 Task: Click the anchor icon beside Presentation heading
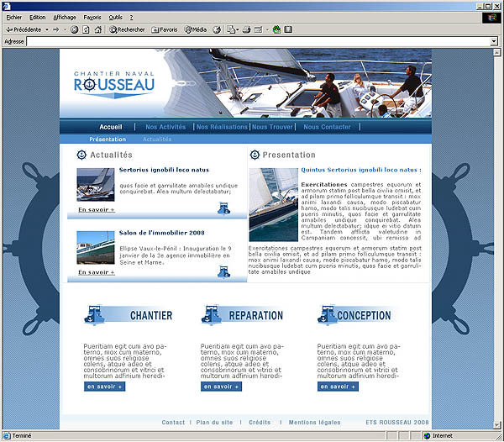pos(255,155)
